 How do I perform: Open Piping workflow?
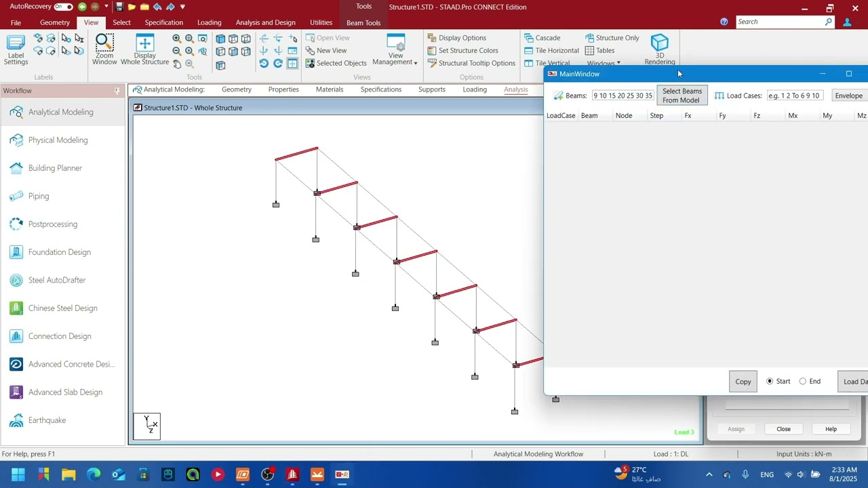(x=62, y=196)
